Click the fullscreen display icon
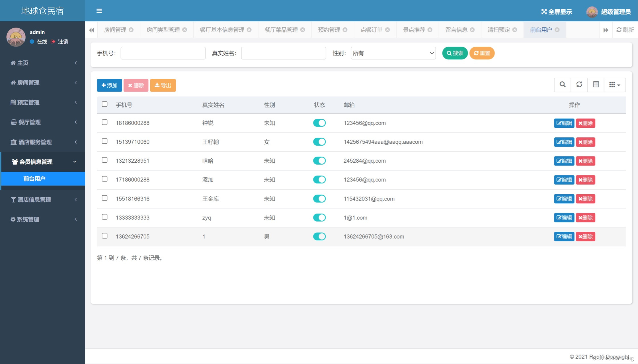 pyautogui.click(x=544, y=12)
